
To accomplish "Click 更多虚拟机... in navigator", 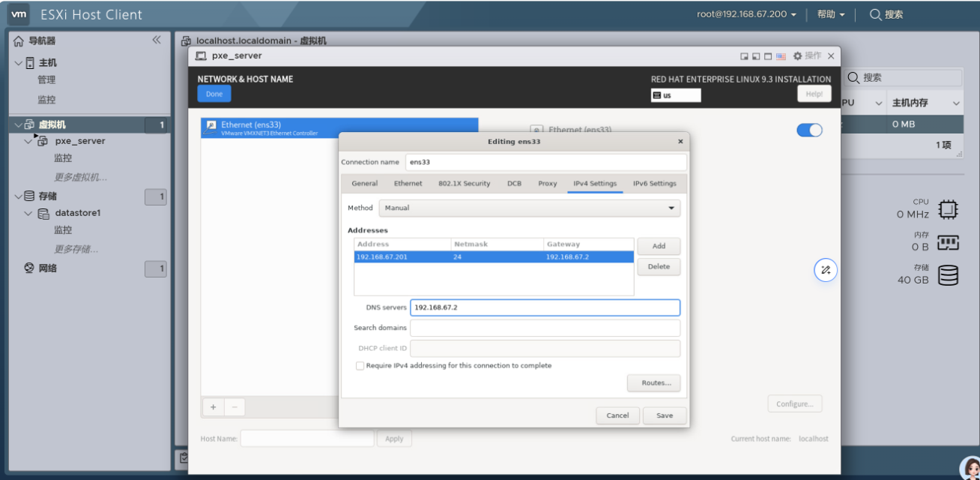I will click(80, 178).
